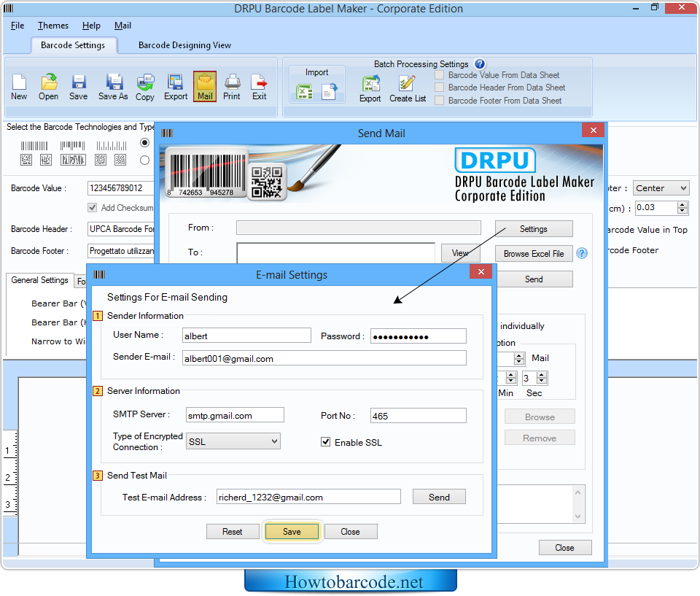
Task: Click the Save floppy disk icon in toolbar
Action: (x=79, y=87)
